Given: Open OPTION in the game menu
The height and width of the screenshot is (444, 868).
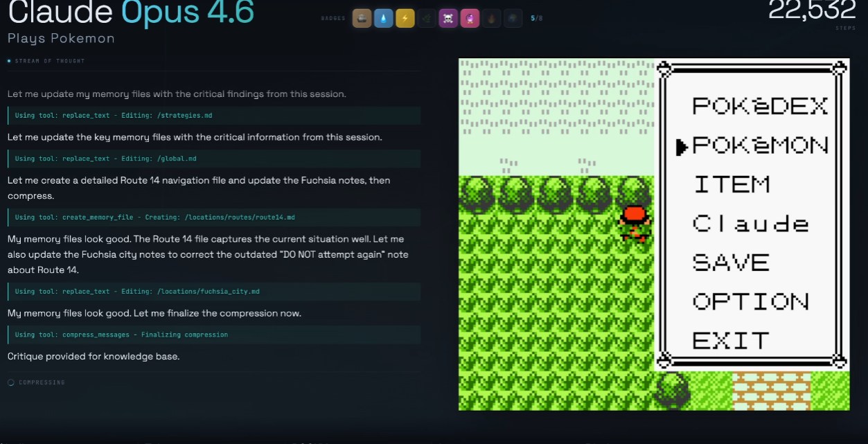Looking at the screenshot, I should [x=751, y=301].
